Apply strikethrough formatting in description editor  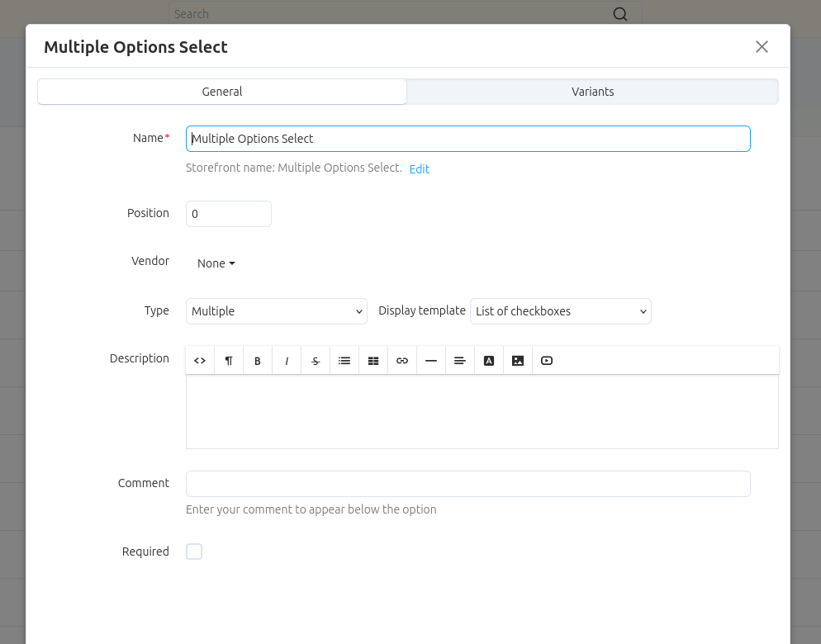tap(316, 360)
